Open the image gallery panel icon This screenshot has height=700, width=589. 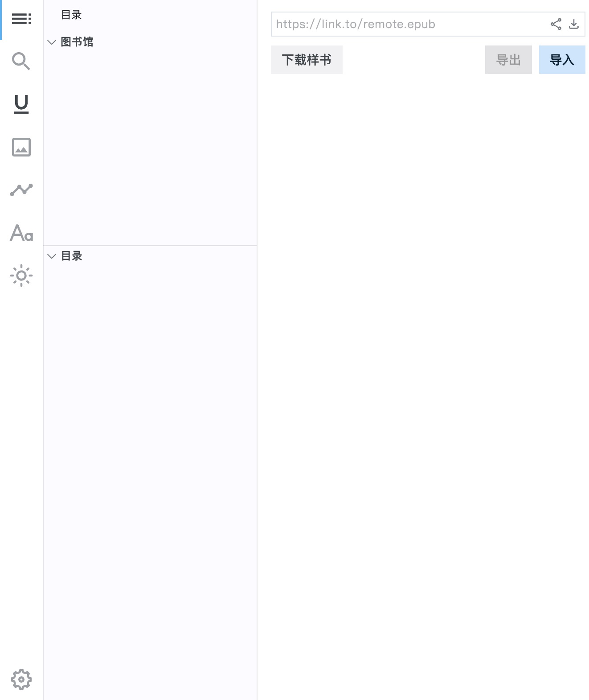(x=21, y=147)
